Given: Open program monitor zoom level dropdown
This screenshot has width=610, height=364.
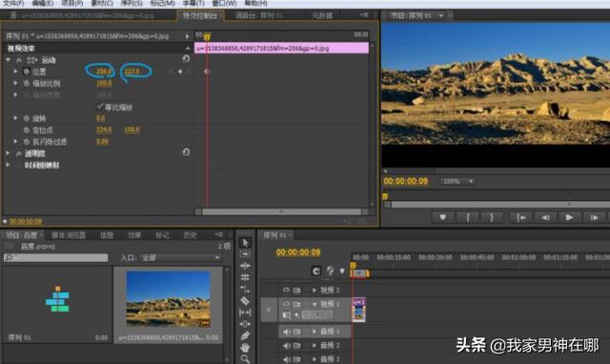Looking at the screenshot, I should [457, 181].
